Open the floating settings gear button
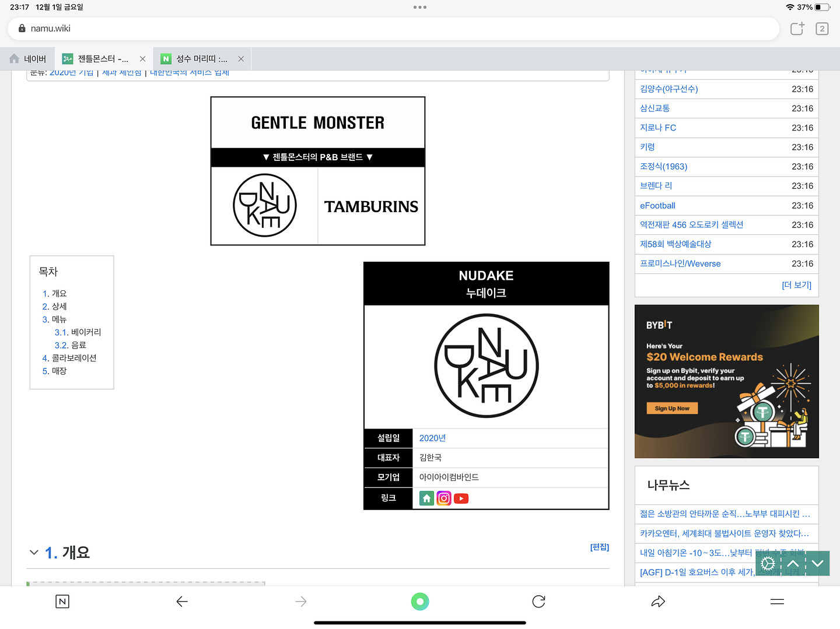Viewport: 840px width, 629px height. point(768,564)
